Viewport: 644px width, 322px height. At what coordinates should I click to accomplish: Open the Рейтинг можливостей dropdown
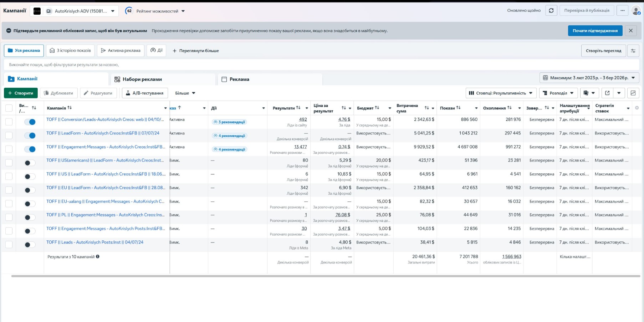[160, 11]
